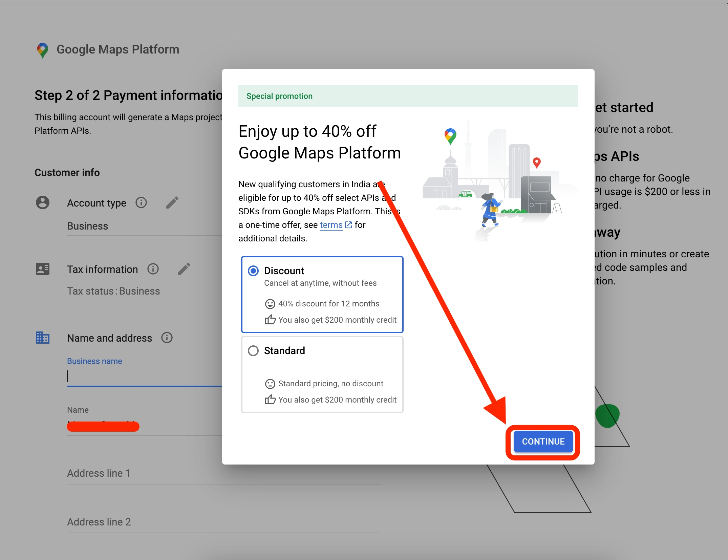Image resolution: width=728 pixels, height=560 pixels.
Task: Click the Name and address building icon
Action: click(x=43, y=338)
